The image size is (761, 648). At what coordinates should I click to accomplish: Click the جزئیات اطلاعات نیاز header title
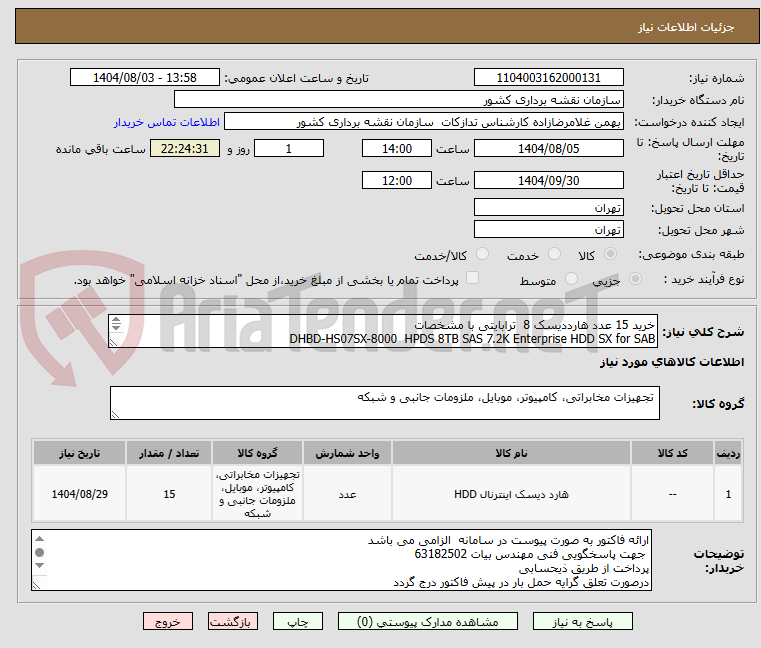click(x=686, y=27)
